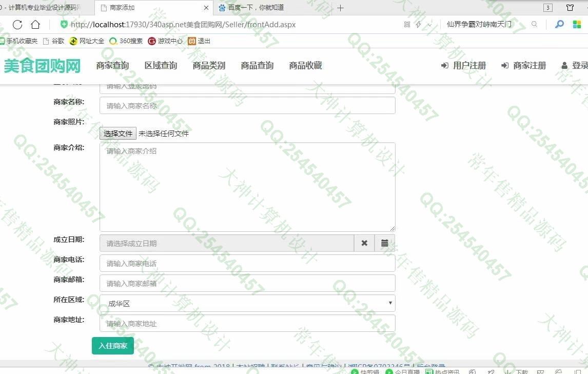The height and width of the screenshot is (374, 588).
Task: Click 退出 bookmark
Action: 199,41
